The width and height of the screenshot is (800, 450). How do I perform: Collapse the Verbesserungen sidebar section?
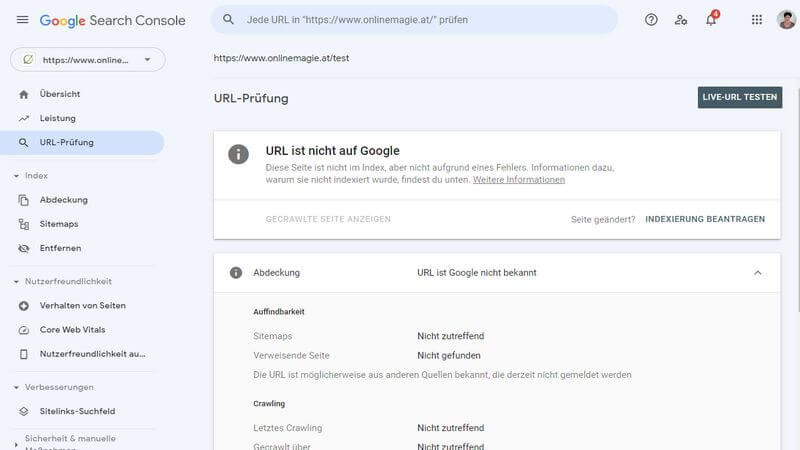[x=16, y=388]
